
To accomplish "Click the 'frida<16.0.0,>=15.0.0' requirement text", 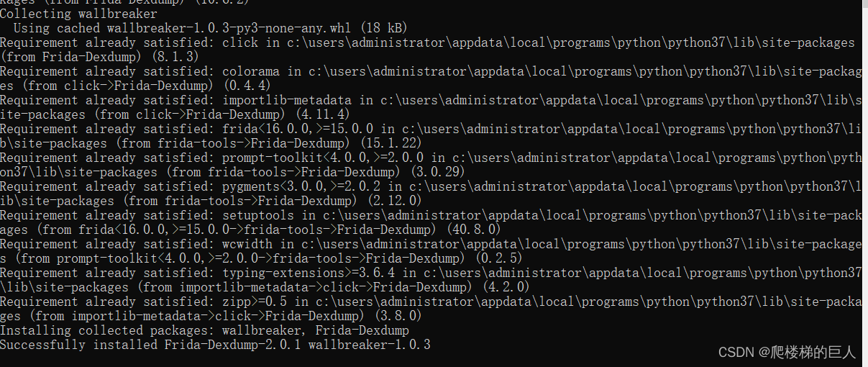I will [298, 129].
